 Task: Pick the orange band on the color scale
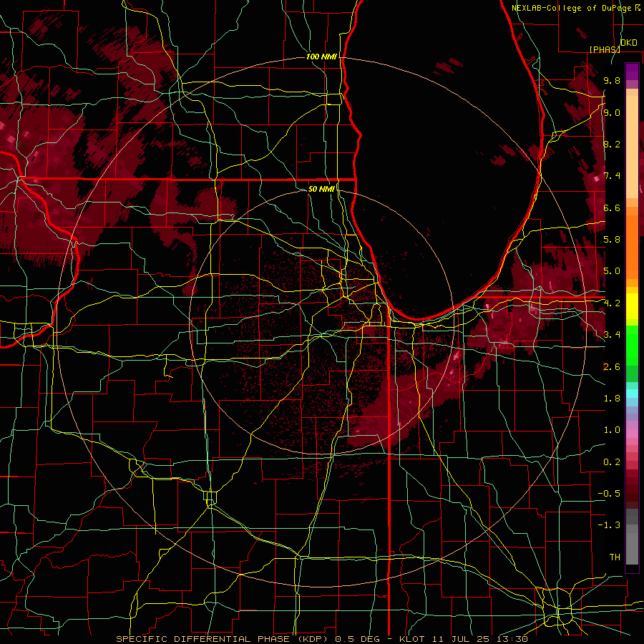tap(632, 246)
